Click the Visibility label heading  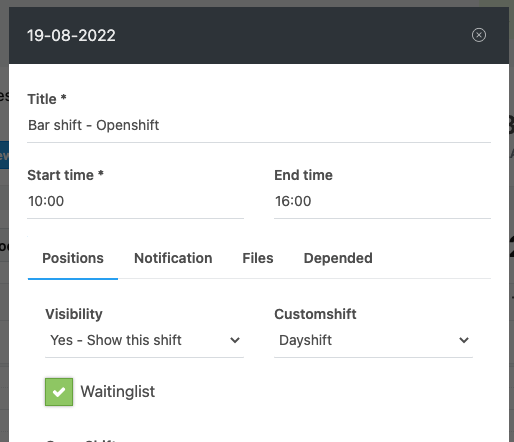pyautogui.click(x=74, y=314)
